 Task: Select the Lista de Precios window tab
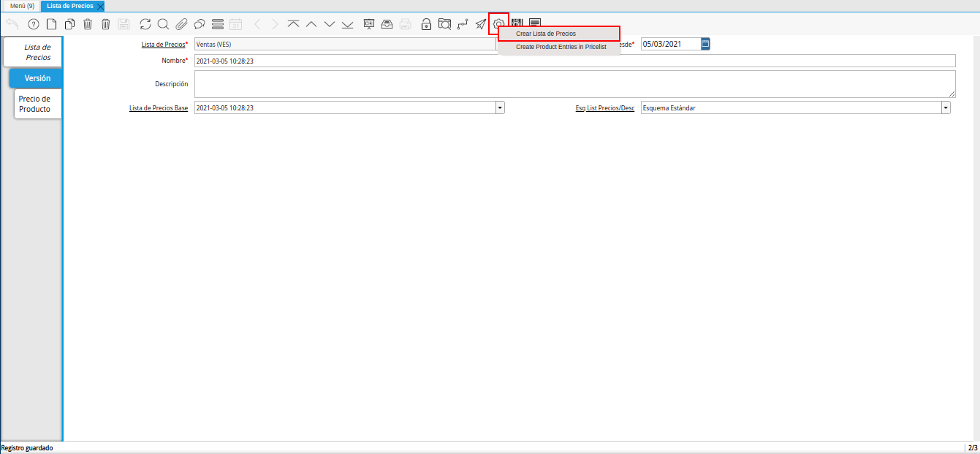coord(70,6)
